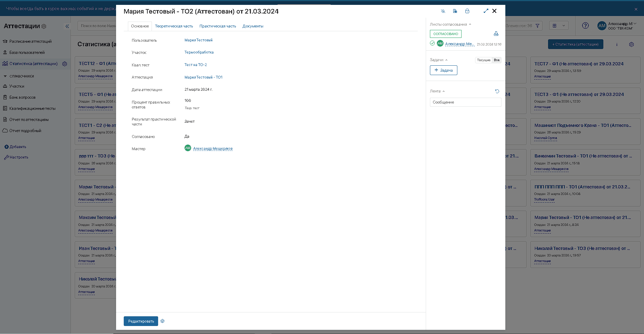Switch to the Практическая часть tab

coord(218,26)
